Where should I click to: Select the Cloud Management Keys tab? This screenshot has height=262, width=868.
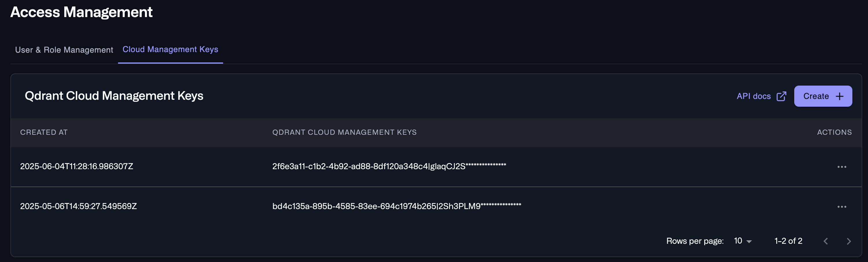tap(170, 49)
